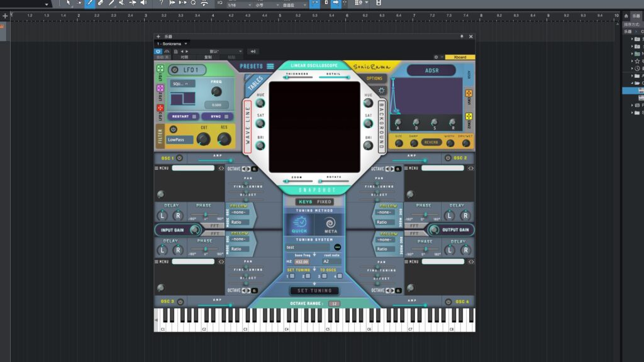This screenshot has height=362, width=644.
Task: Open the OSC 3 MENU
Action: pos(162,262)
